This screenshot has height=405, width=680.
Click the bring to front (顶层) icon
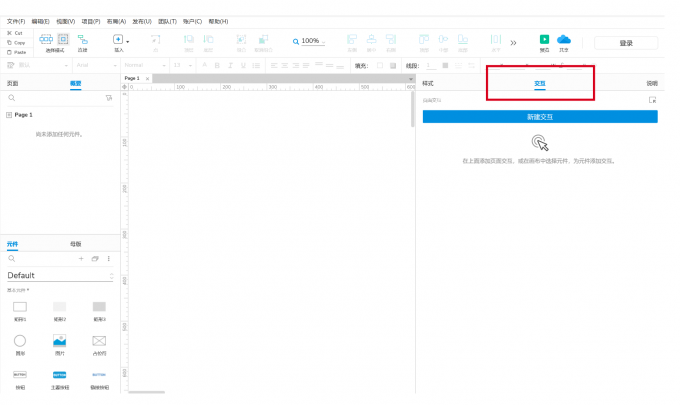[189, 40]
